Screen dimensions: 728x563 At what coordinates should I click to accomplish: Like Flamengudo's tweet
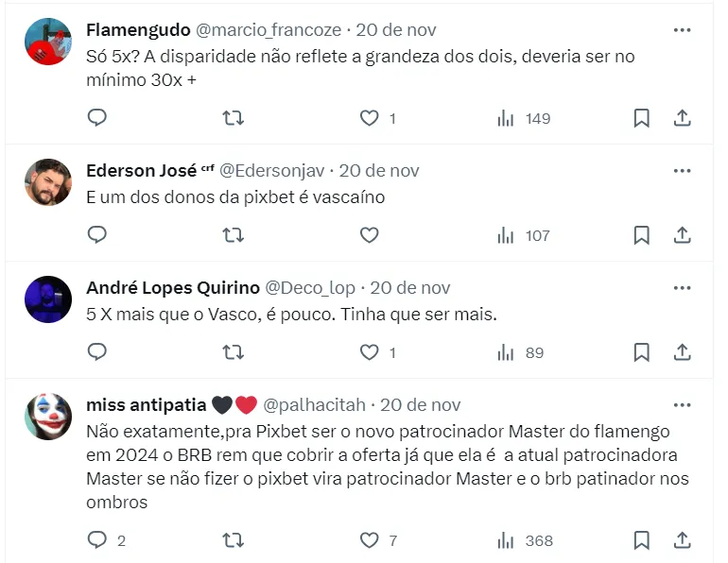370,118
